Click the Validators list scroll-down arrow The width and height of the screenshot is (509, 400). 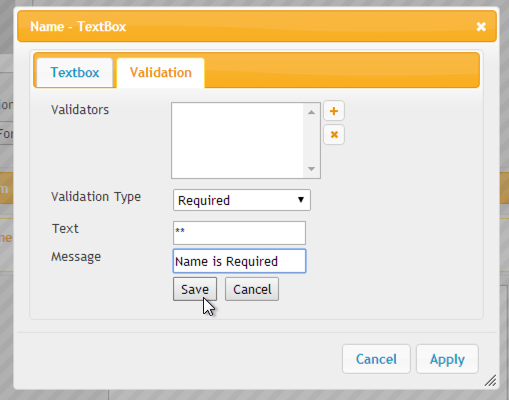[311, 169]
